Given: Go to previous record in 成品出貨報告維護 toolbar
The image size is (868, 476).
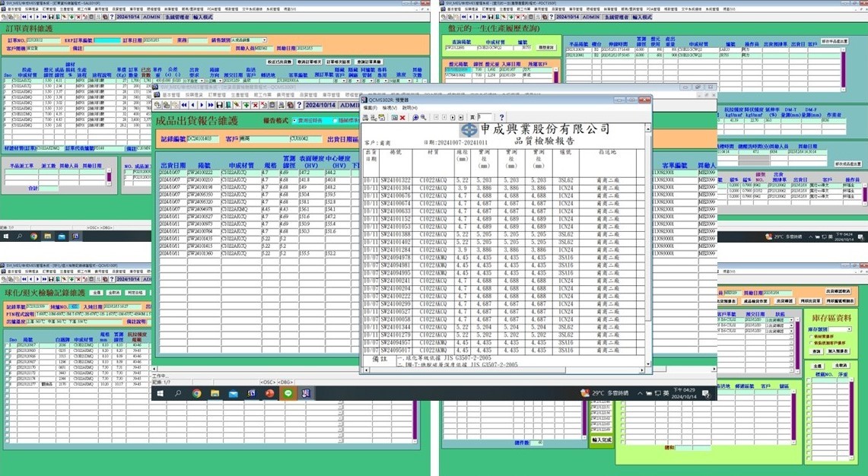Looking at the screenshot, I should click(x=192, y=105).
